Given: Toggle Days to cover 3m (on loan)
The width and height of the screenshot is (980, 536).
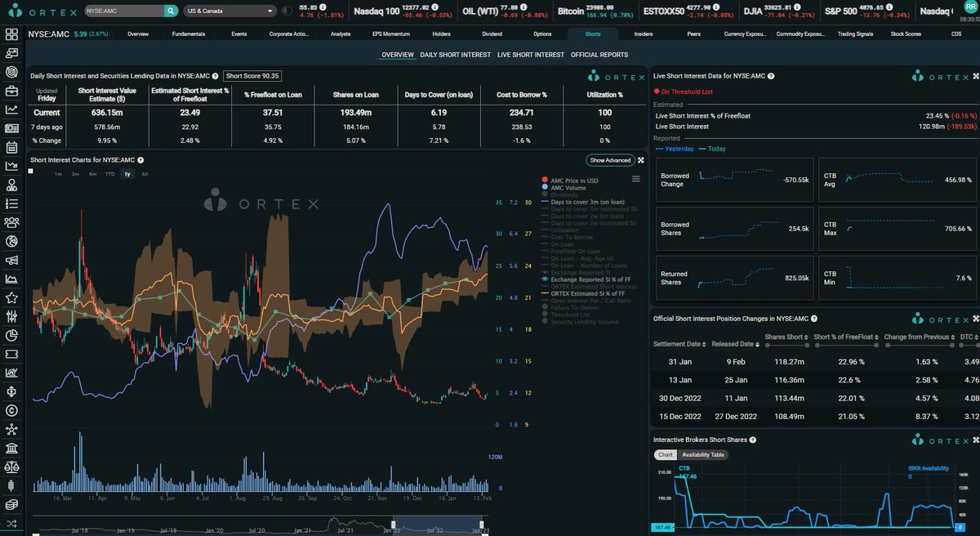Looking at the screenshot, I should (x=581, y=202).
